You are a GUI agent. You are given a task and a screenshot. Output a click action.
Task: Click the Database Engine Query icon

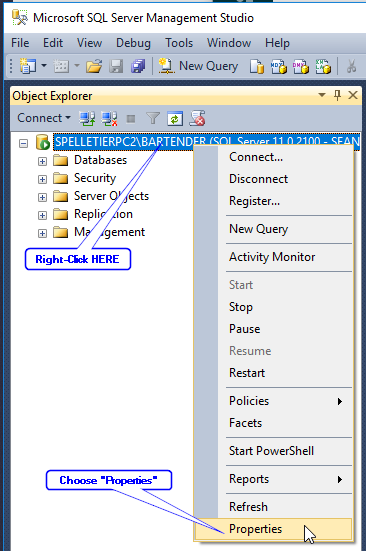coord(257,66)
